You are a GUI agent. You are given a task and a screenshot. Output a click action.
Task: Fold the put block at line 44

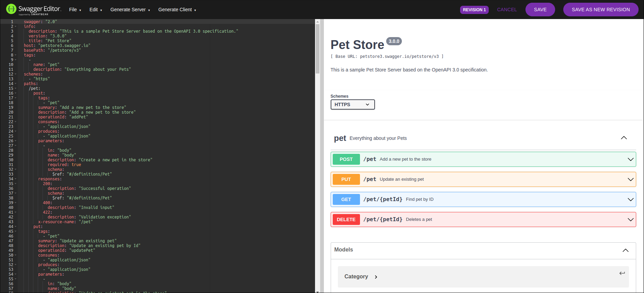(16, 227)
